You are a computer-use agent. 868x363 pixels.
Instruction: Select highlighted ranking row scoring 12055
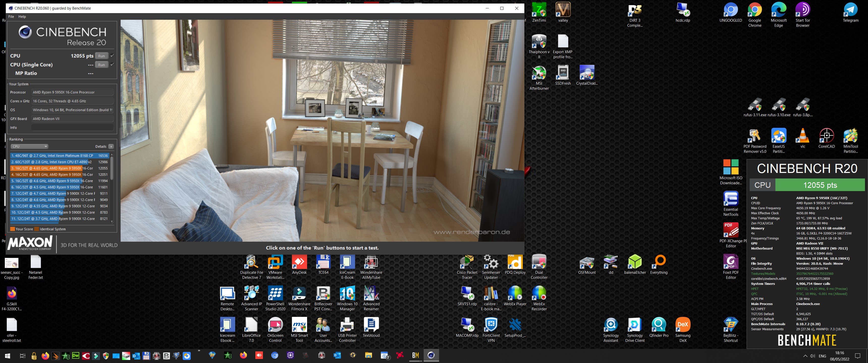59,168
